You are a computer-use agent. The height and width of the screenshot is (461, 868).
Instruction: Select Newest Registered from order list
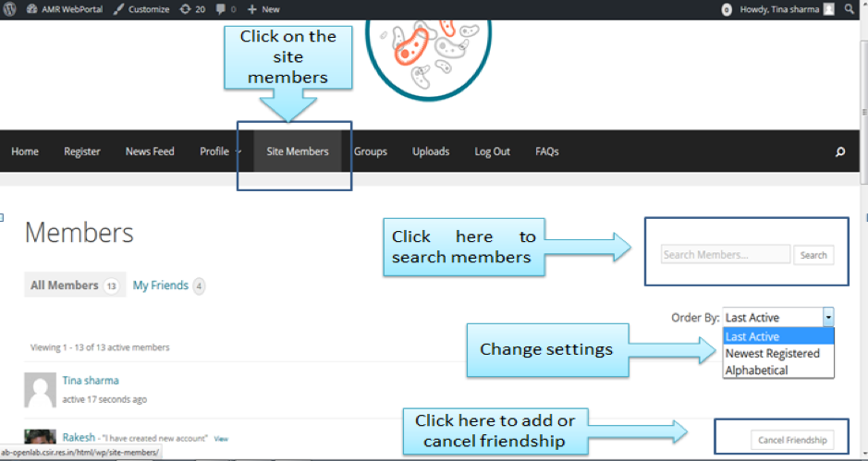772,354
